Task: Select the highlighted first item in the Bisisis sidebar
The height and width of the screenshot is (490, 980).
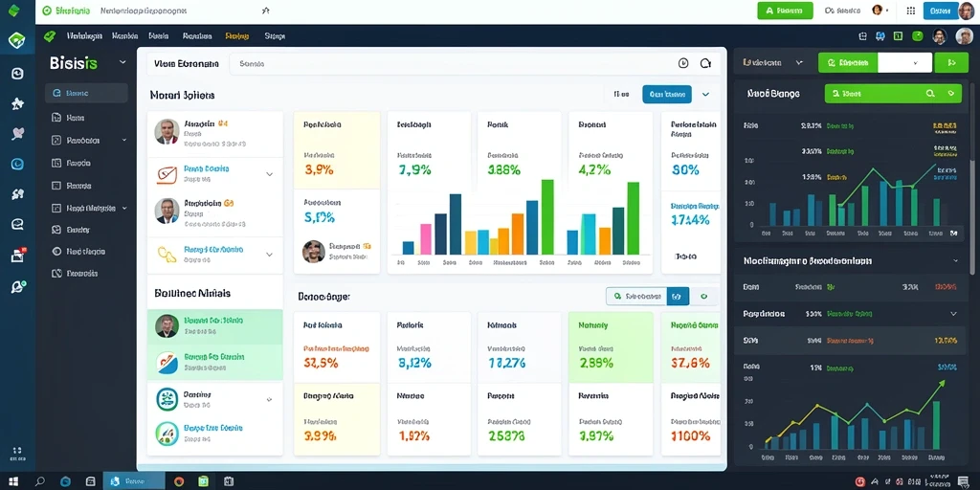Action: (x=86, y=93)
